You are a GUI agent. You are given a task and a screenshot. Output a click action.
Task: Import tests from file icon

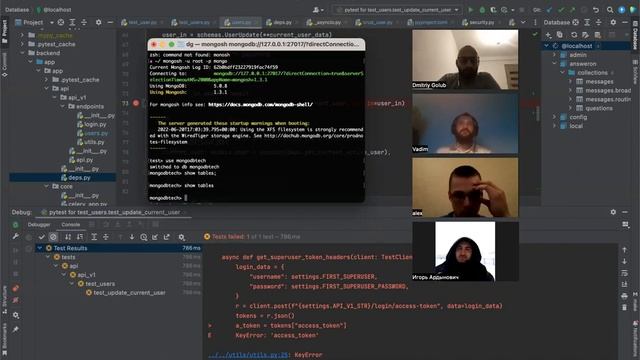pos(155,237)
